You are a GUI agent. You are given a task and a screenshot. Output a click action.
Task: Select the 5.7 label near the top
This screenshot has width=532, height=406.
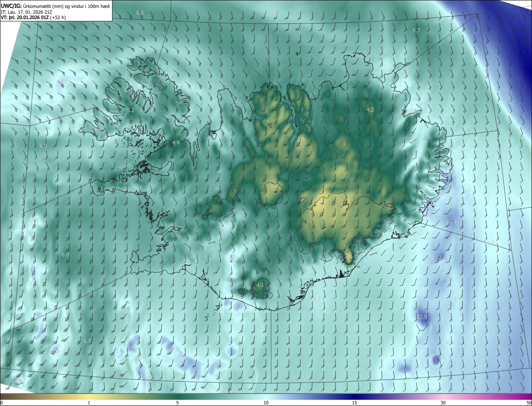click(416, 30)
